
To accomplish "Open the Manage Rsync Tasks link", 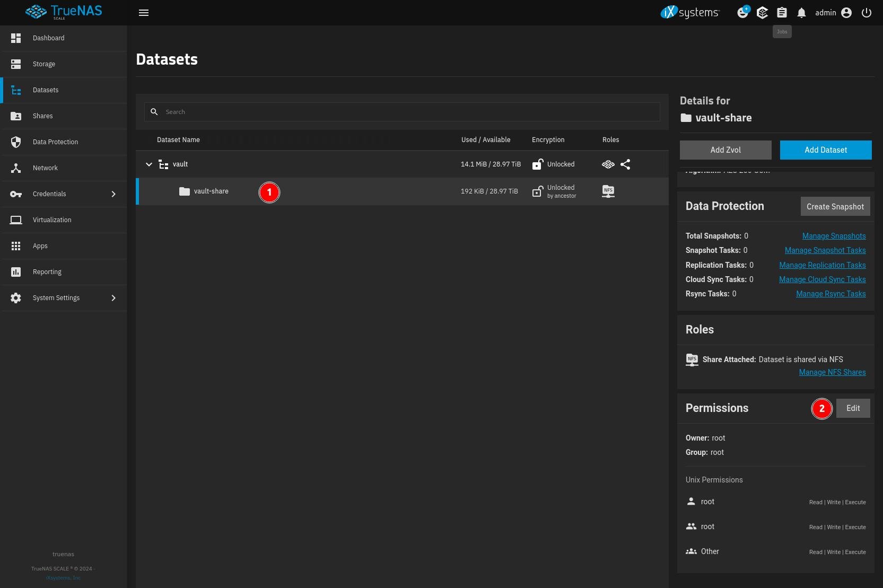I will coord(831,294).
